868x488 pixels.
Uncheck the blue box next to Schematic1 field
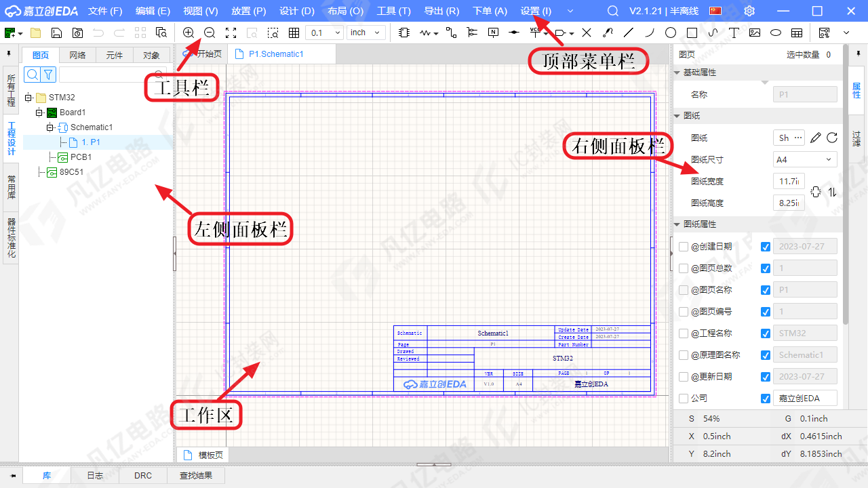click(766, 355)
